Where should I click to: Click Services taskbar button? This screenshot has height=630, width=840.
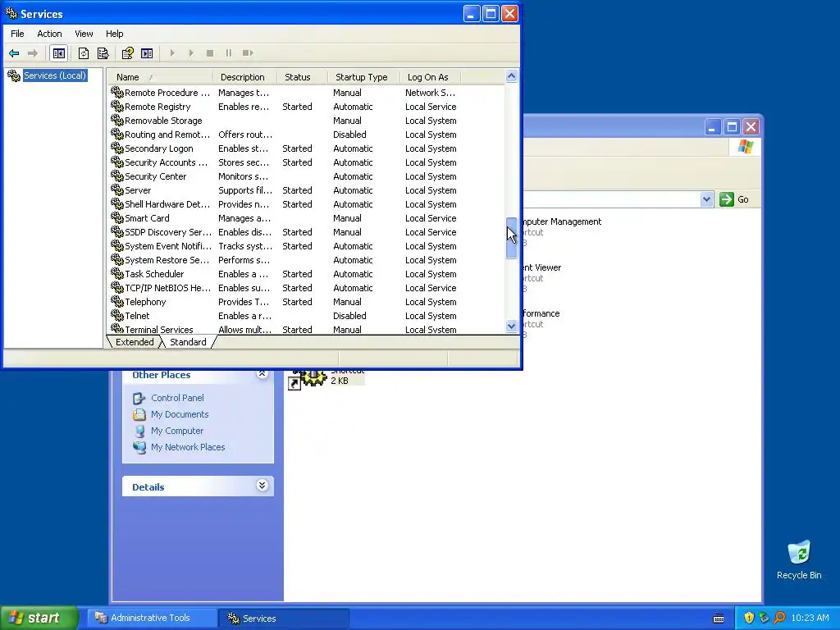coord(284,618)
